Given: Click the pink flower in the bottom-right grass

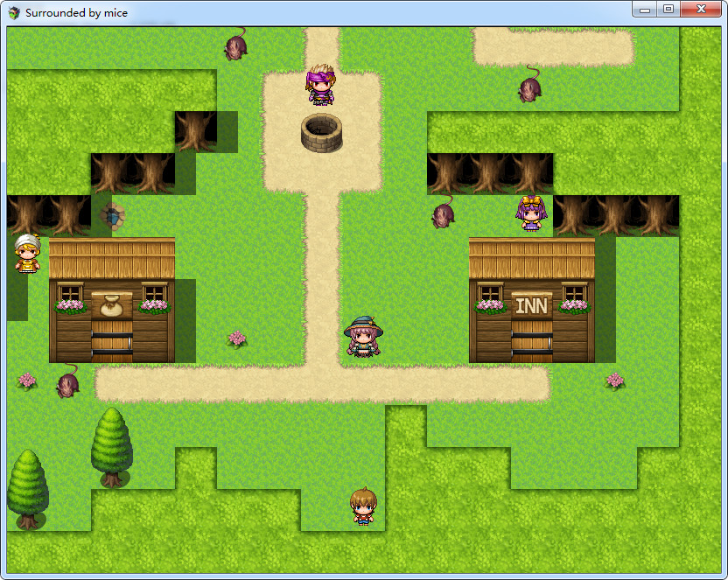Looking at the screenshot, I should [615, 382].
